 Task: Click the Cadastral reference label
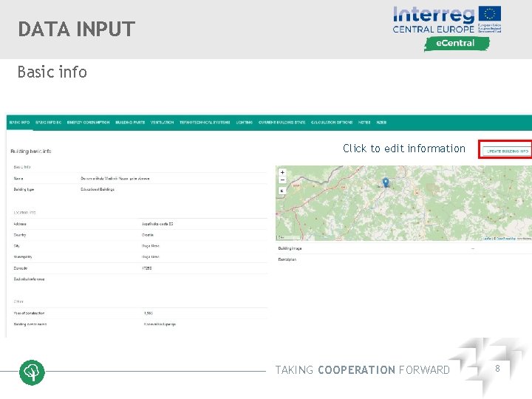(x=29, y=279)
